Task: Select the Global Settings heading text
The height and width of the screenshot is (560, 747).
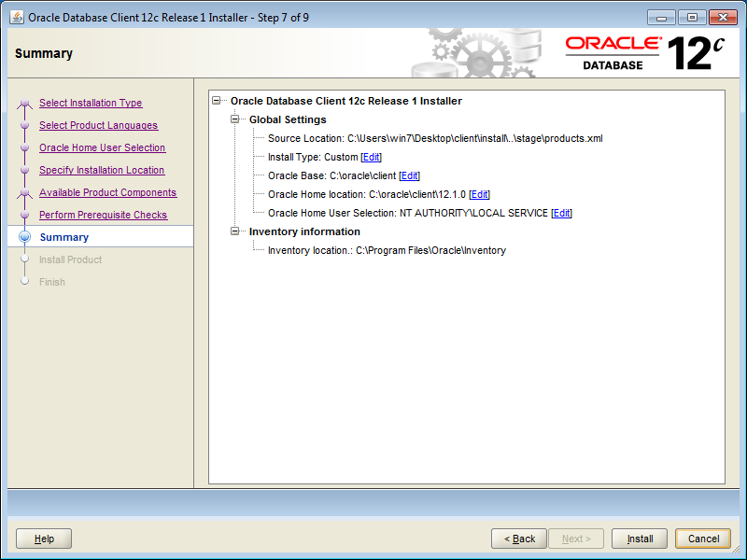Action: [288, 119]
